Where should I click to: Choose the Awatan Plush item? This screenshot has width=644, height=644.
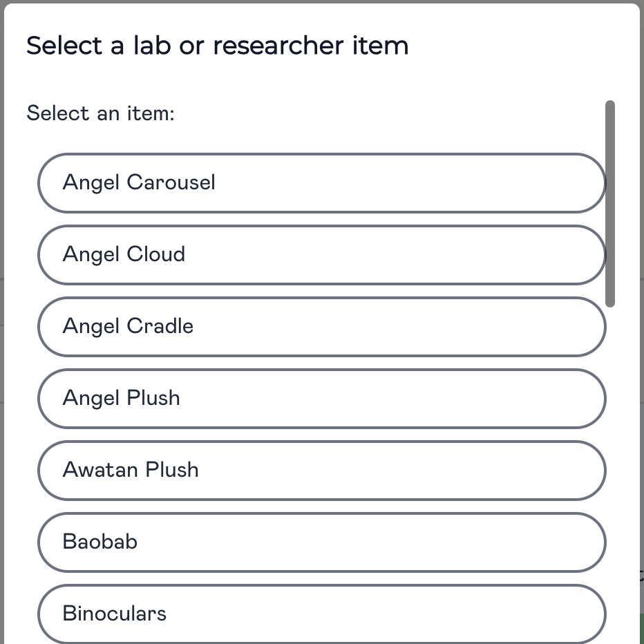coord(321,471)
